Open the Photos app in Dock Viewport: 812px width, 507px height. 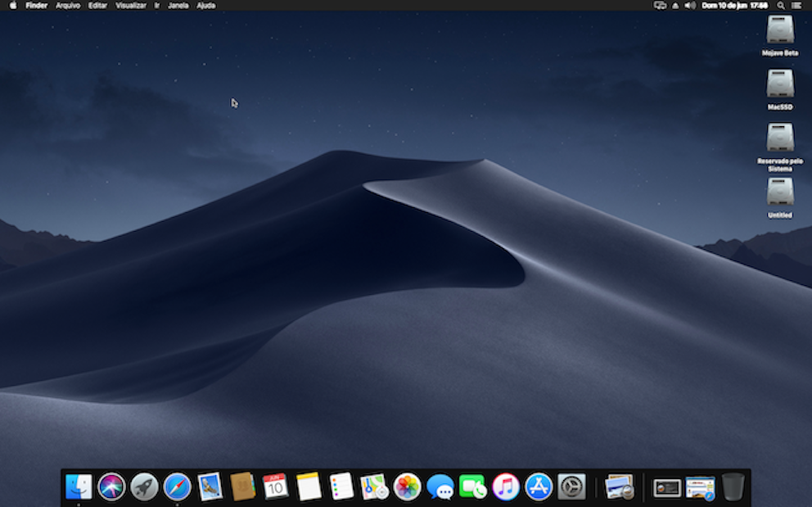pos(407,487)
